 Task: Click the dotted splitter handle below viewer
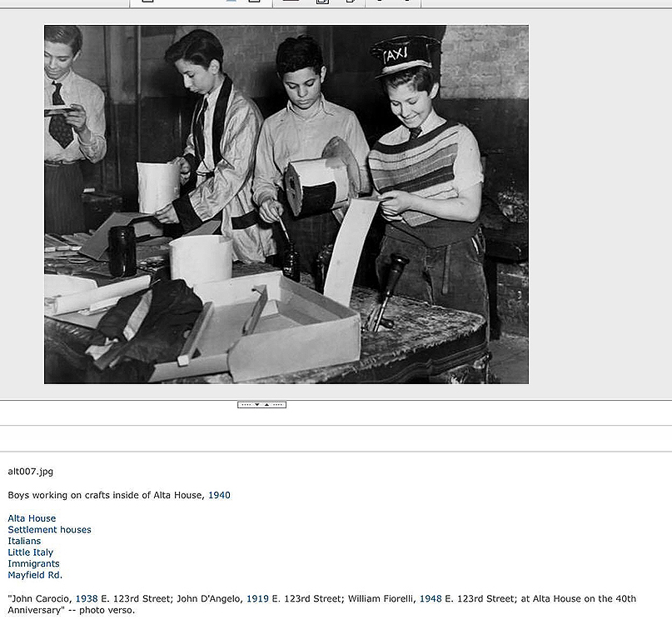click(246, 405)
